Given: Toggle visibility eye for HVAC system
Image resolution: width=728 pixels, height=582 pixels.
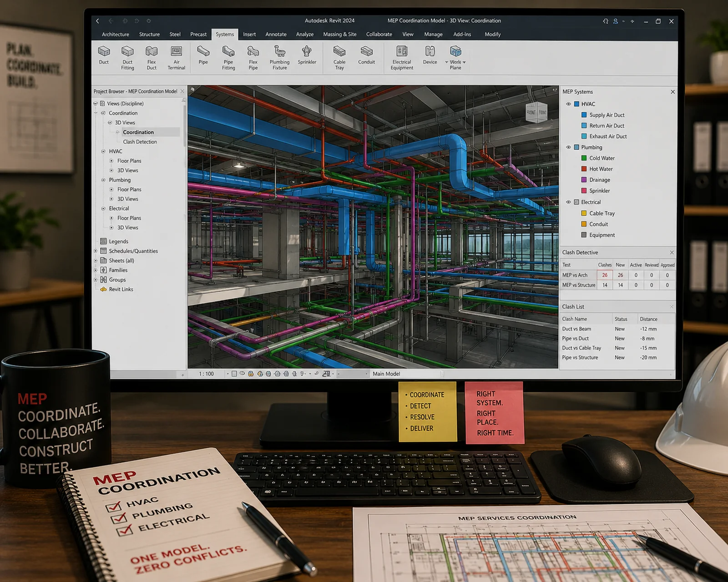Looking at the screenshot, I should coord(568,104).
